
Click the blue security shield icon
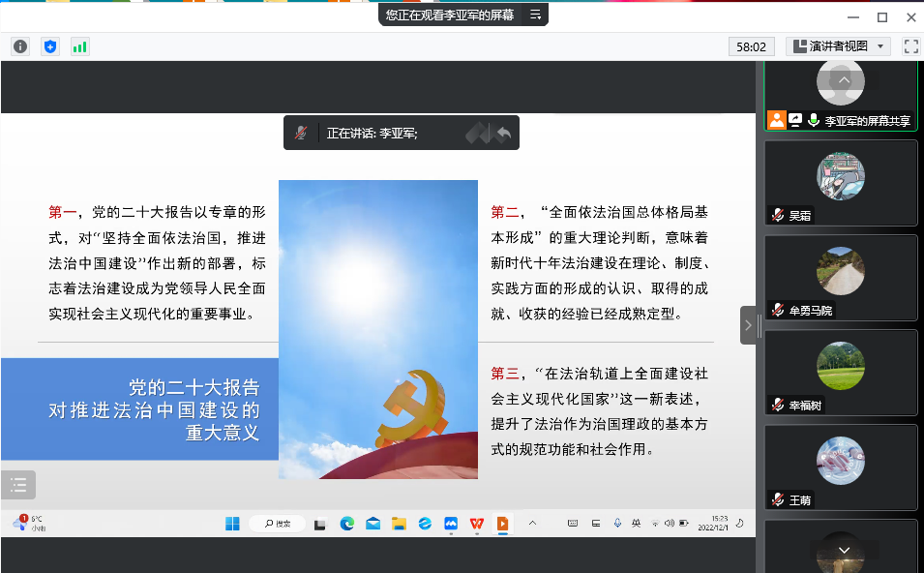point(50,46)
